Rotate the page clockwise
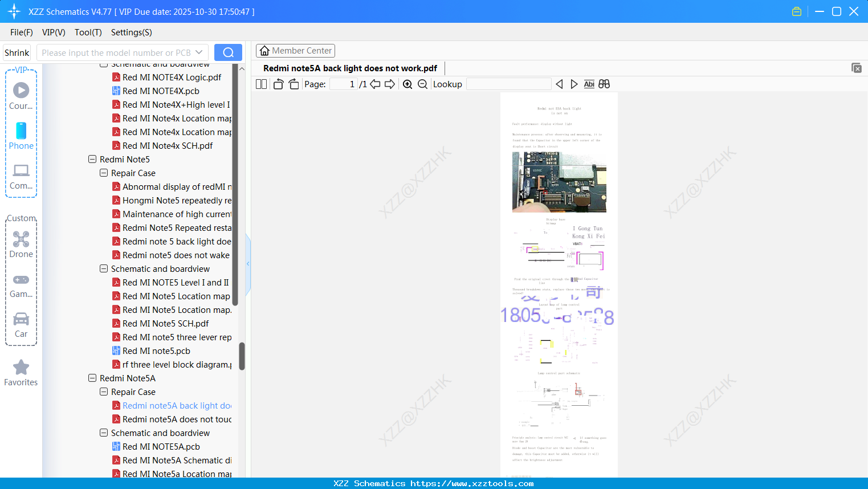The width and height of the screenshot is (868, 489). [294, 84]
